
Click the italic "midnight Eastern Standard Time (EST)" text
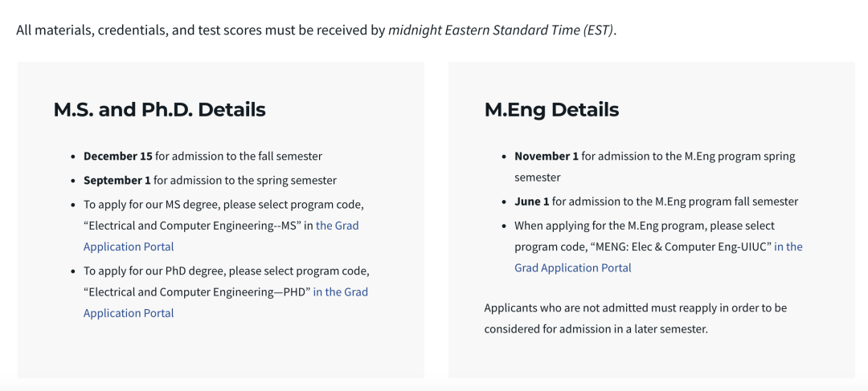[502, 31]
